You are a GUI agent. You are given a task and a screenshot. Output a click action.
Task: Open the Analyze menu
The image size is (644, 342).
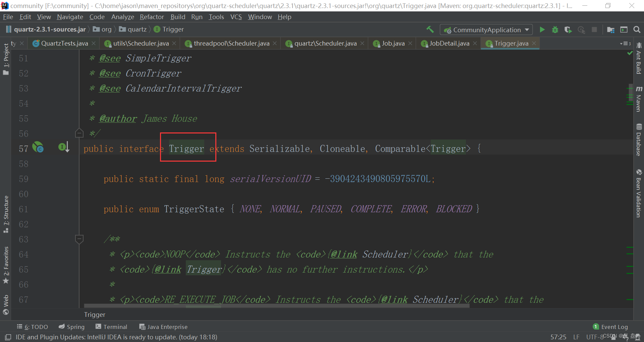(123, 17)
